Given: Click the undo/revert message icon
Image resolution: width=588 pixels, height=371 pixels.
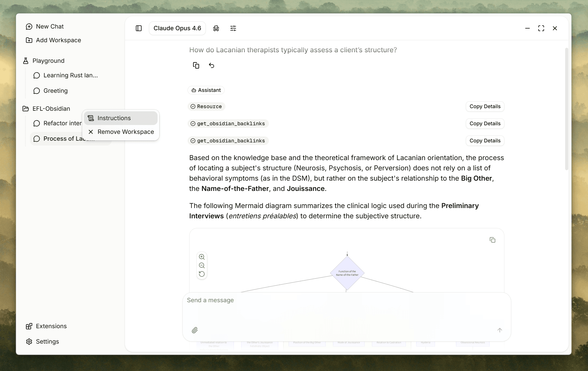Looking at the screenshot, I should (212, 65).
